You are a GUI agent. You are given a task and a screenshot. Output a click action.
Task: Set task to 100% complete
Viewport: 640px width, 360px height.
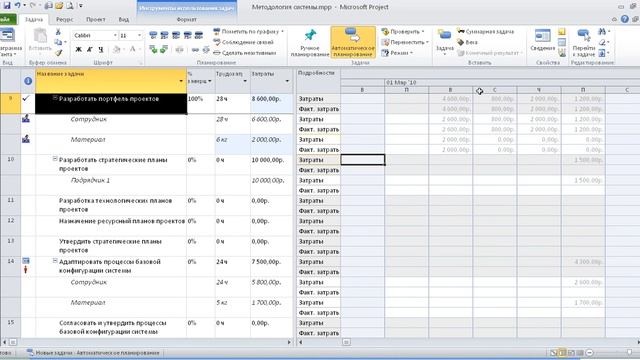tap(199, 36)
